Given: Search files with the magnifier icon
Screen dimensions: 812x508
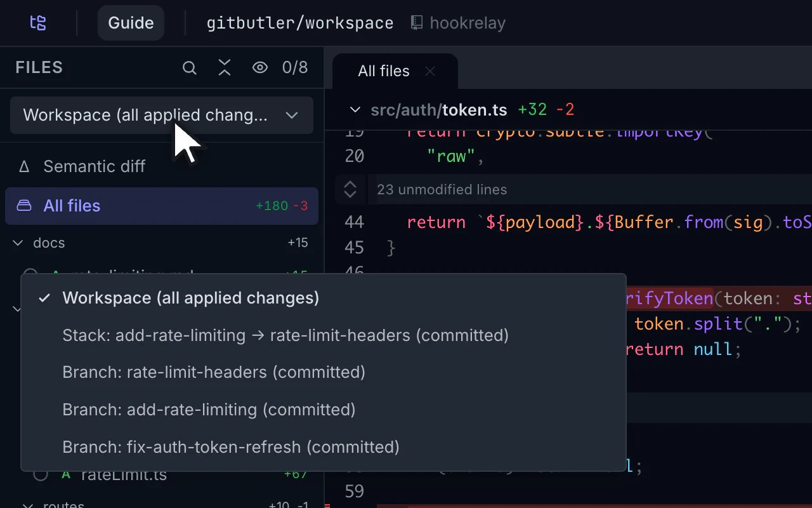Looking at the screenshot, I should 189,67.
